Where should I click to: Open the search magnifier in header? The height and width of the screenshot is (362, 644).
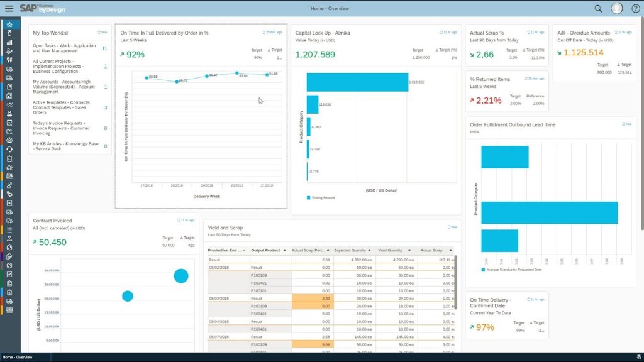pyautogui.click(x=598, y=8)
